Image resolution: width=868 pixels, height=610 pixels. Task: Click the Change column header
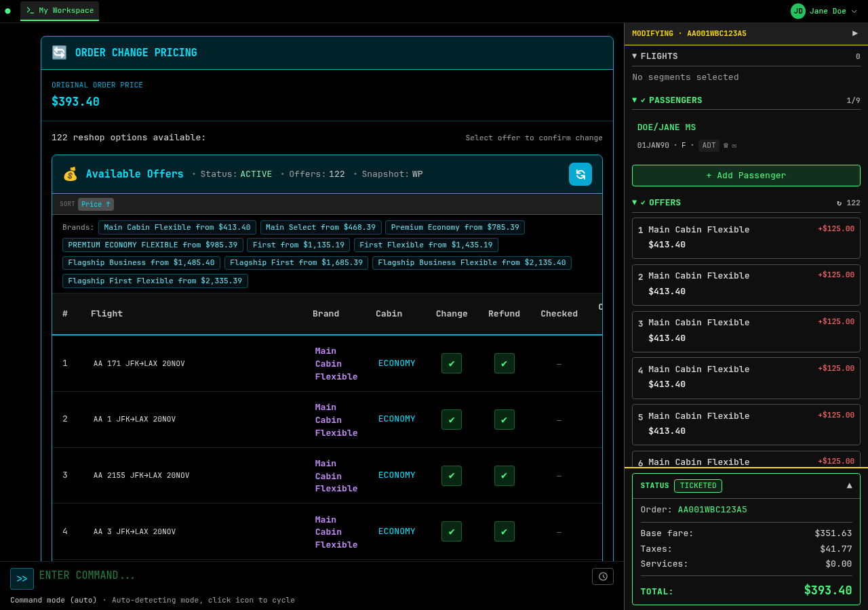click(x=452, y=314)
